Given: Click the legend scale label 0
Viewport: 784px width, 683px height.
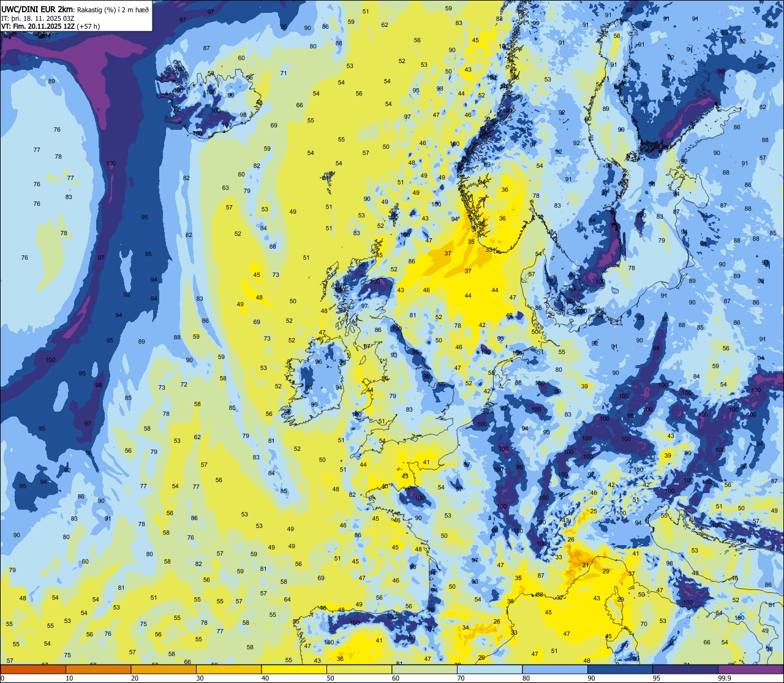Looking at the screenshot, I should pos(3,678).
